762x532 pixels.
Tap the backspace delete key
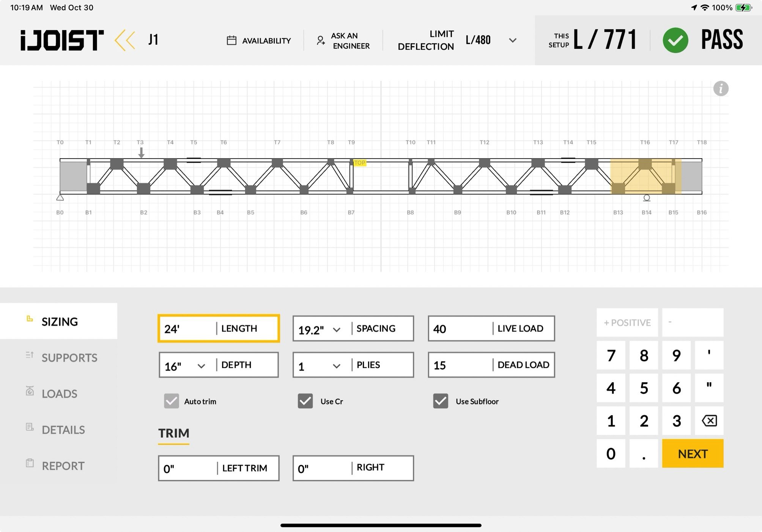[x=709, y=421]
